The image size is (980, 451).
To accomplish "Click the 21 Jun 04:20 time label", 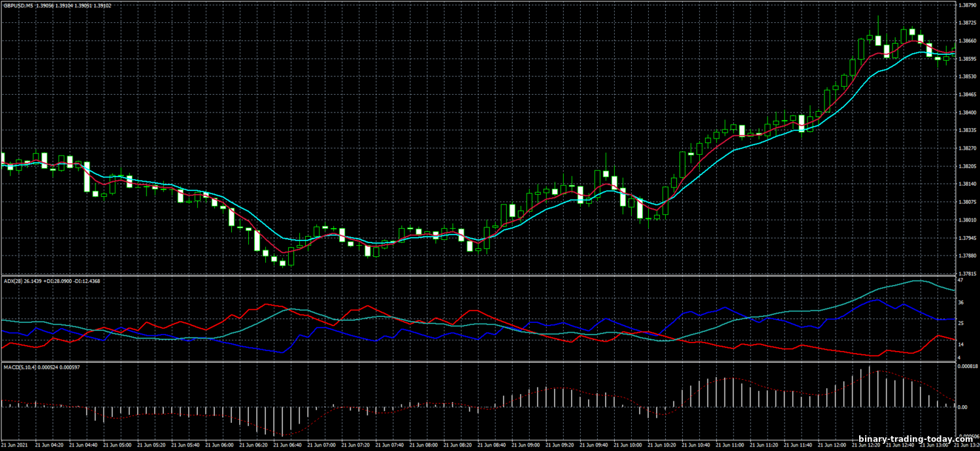I will [x=48, y=444].
